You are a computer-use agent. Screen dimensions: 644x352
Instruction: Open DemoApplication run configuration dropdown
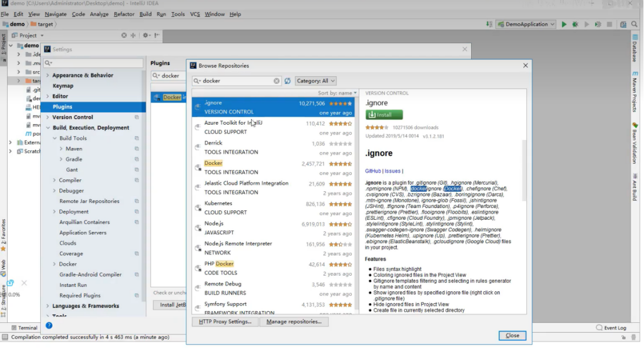(526, 24)
